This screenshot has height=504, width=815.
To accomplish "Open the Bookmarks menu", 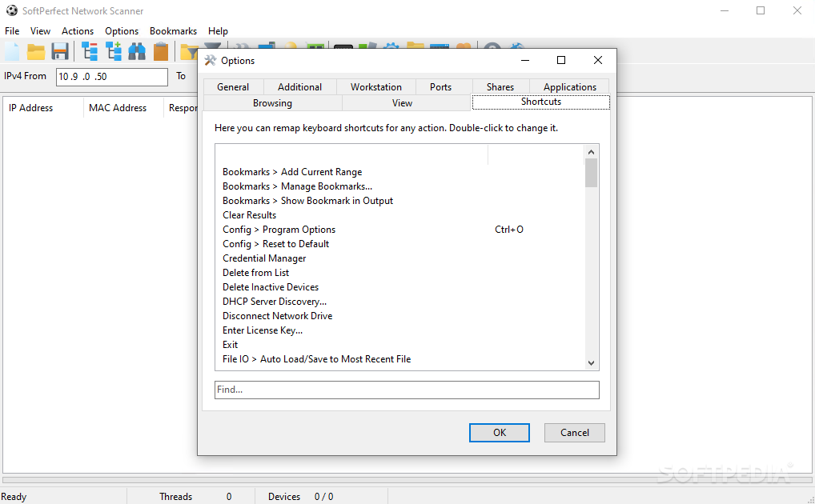I will (173, 31).
